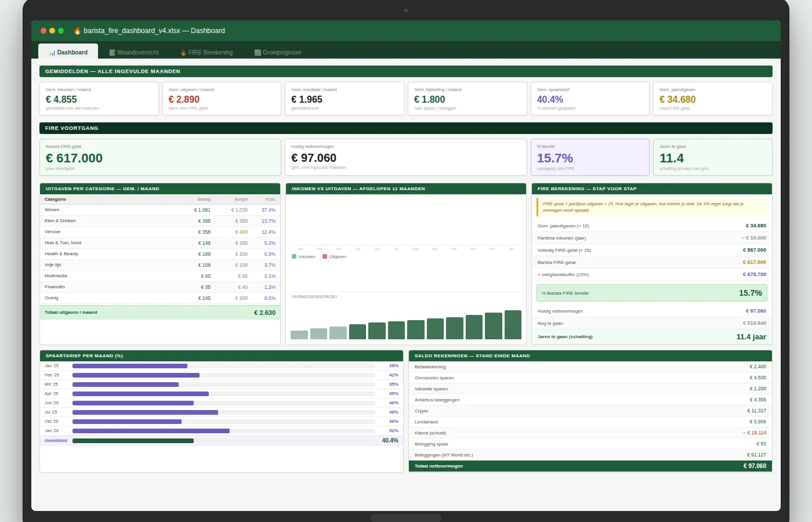812x522 pixels.
Task: Open the Groeiprognose tab
Action: pos(278,52)
